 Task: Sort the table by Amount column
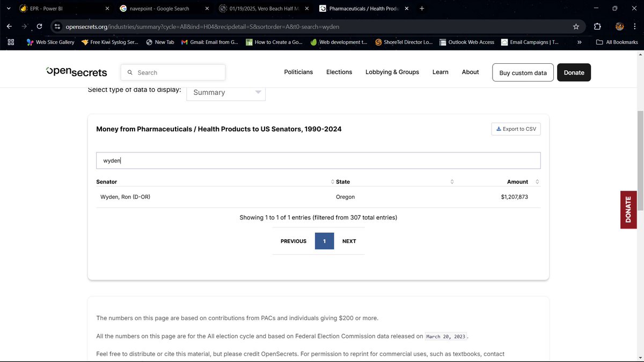pyautogui.click(x=523, y=182)
